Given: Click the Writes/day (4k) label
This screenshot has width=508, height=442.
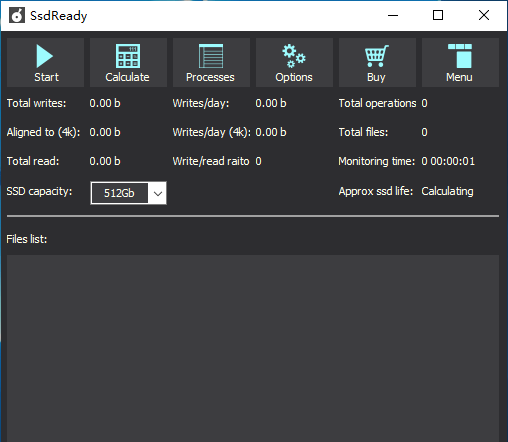Looking at the screenshot, I should (x=212, y=132).
